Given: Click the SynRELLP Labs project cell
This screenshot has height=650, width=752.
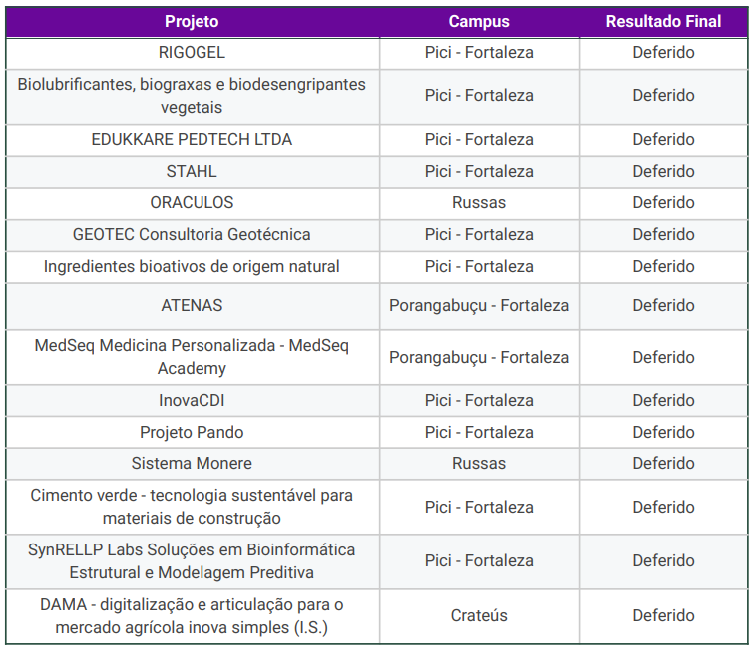Looking at the screenshot, I should (191, 561).
